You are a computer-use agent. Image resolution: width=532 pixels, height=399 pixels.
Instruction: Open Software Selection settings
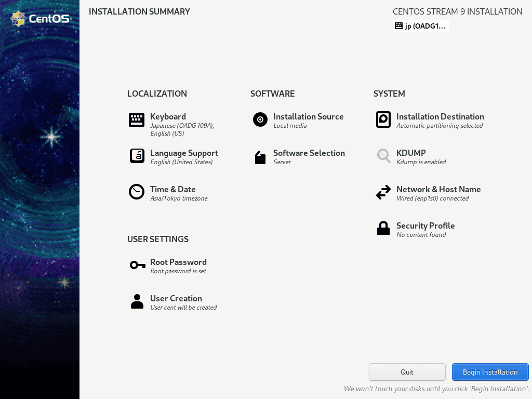coord(299,157)
